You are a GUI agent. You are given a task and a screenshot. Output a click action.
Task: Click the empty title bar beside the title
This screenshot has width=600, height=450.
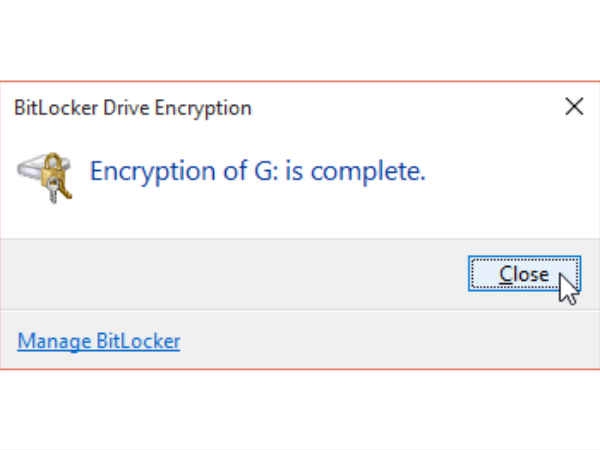pyautogui.click(x=406, y=108)
